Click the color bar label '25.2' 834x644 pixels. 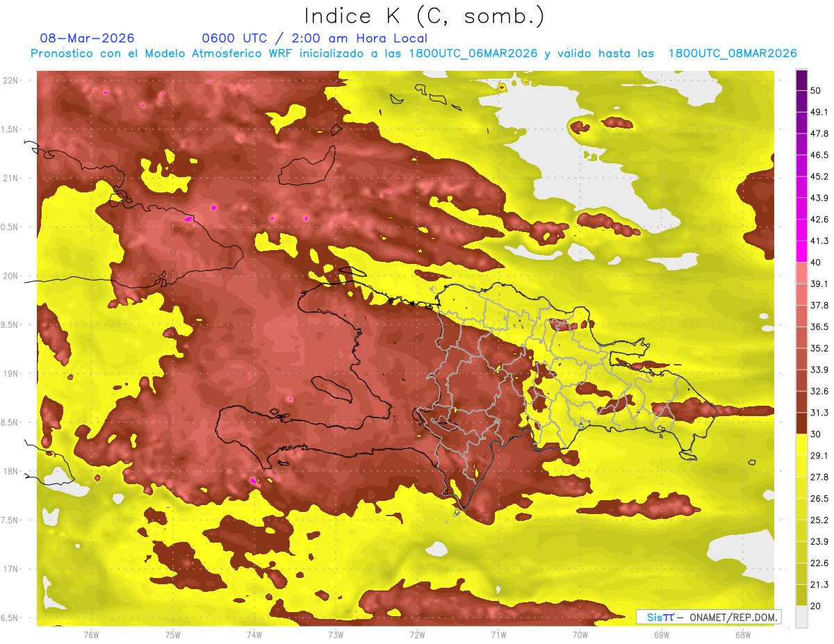pos(819,520)
